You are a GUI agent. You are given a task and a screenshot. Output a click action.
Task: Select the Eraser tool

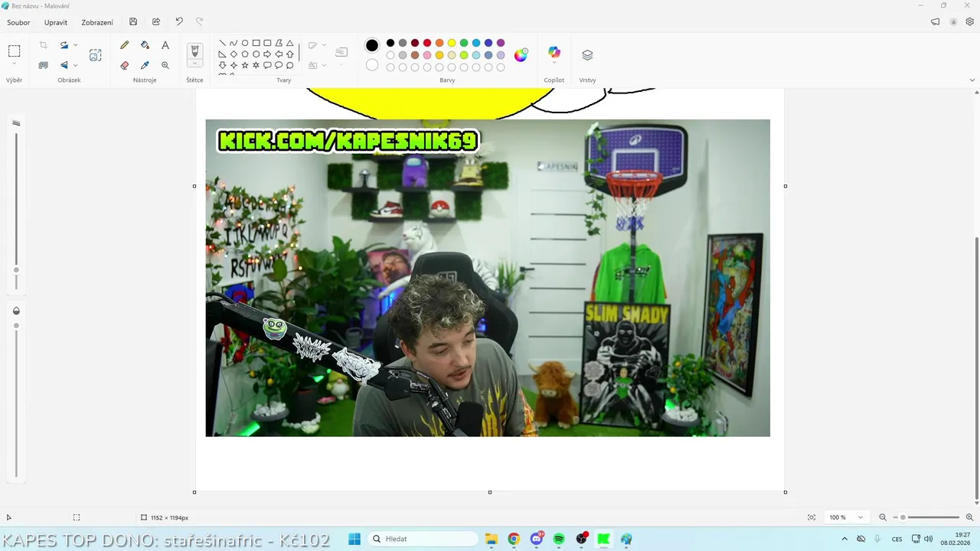point(125,65)
